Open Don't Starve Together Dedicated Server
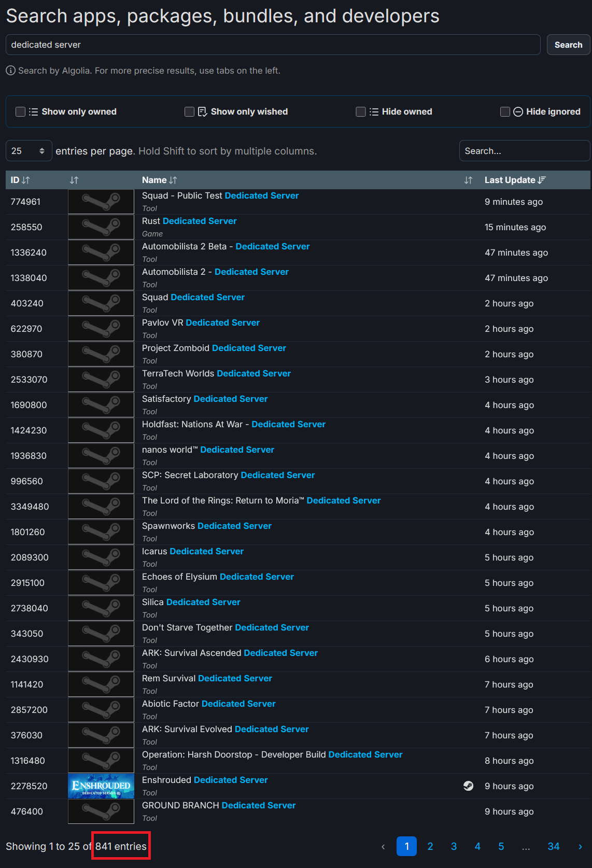The height and width of the screenshot is (868, 592). [225, 627]
